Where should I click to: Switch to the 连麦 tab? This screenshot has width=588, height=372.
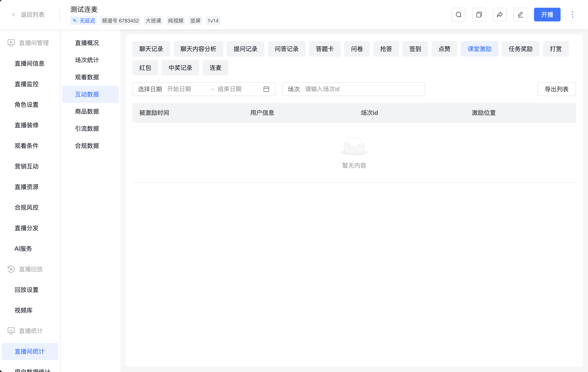(215, 68)
